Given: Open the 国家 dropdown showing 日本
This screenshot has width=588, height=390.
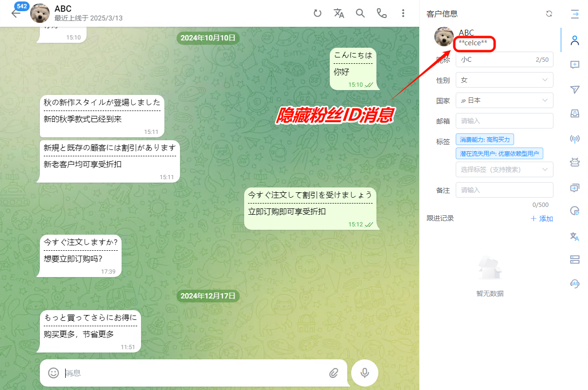Looking at the screenshot, I should [x=504, y=100].
